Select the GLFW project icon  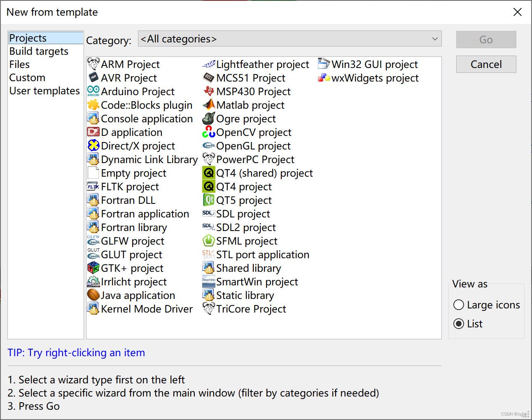point(93,240)
